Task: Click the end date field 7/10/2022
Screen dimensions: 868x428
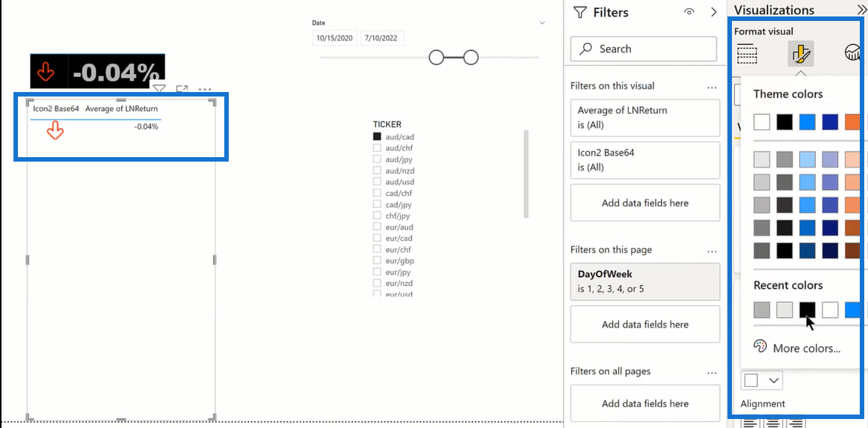Action: point(382,38)
